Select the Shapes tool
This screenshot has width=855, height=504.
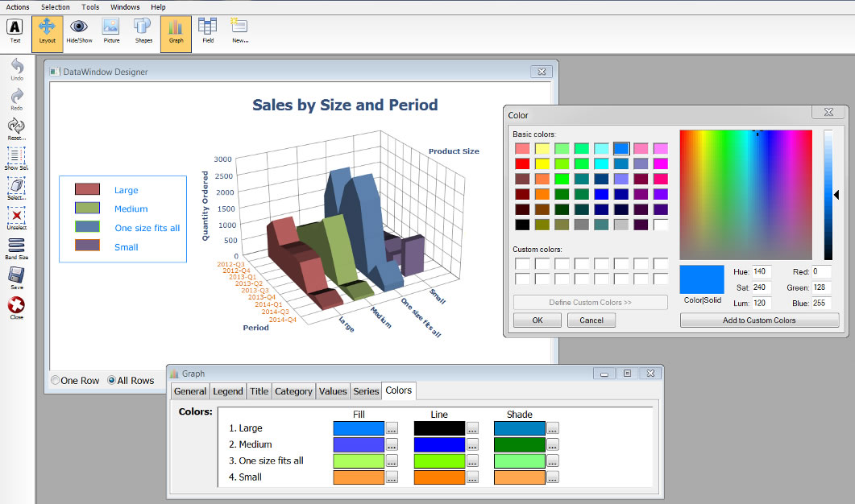[143, 31]
